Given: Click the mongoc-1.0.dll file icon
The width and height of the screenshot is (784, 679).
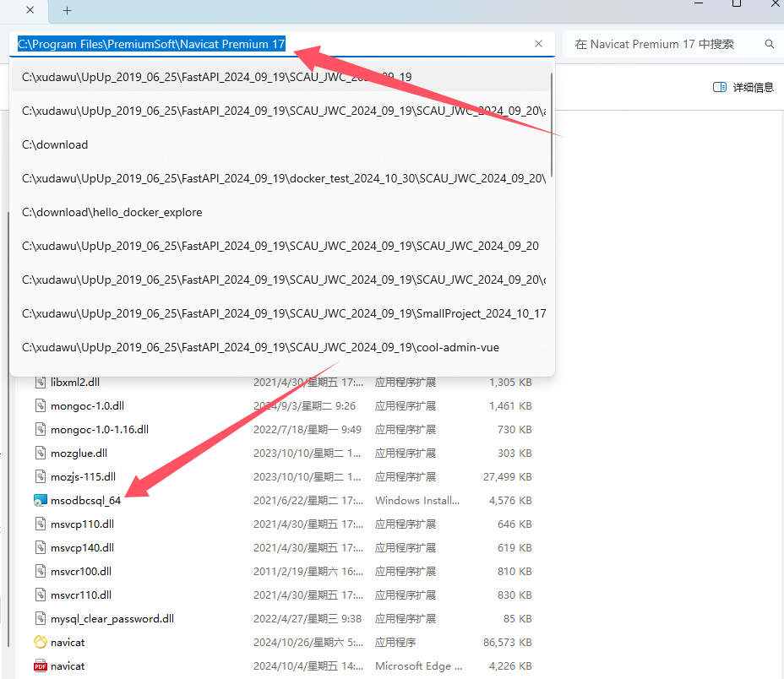Looking at the screenshot, I should tap(41, 406).
